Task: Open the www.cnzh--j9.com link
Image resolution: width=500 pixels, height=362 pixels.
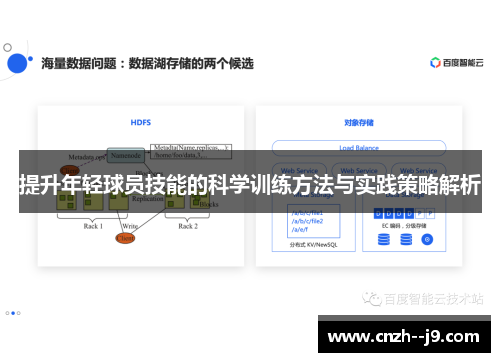Action: point(404,337)
